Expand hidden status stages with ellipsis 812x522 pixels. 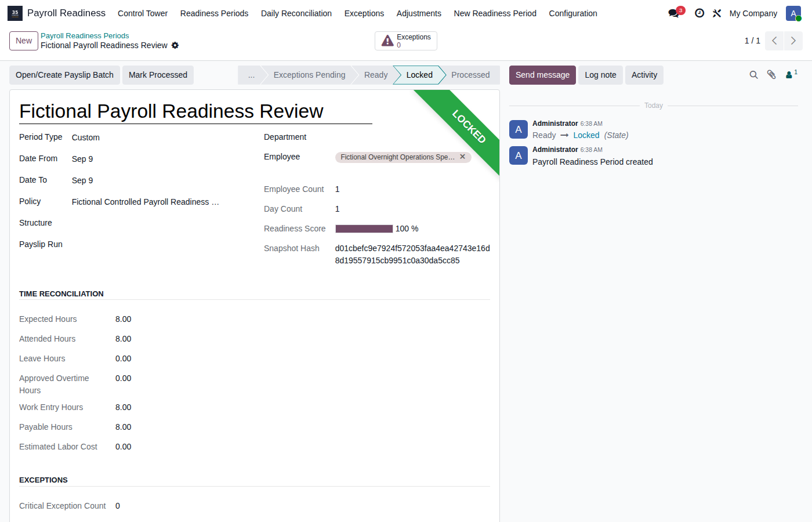(251, 75)
